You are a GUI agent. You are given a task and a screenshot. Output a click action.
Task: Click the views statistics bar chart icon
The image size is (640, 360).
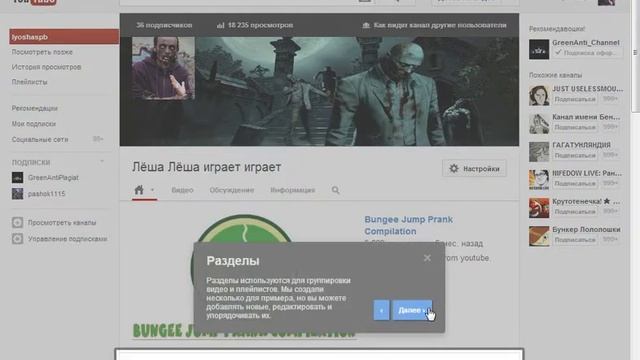tap(220, 25)
